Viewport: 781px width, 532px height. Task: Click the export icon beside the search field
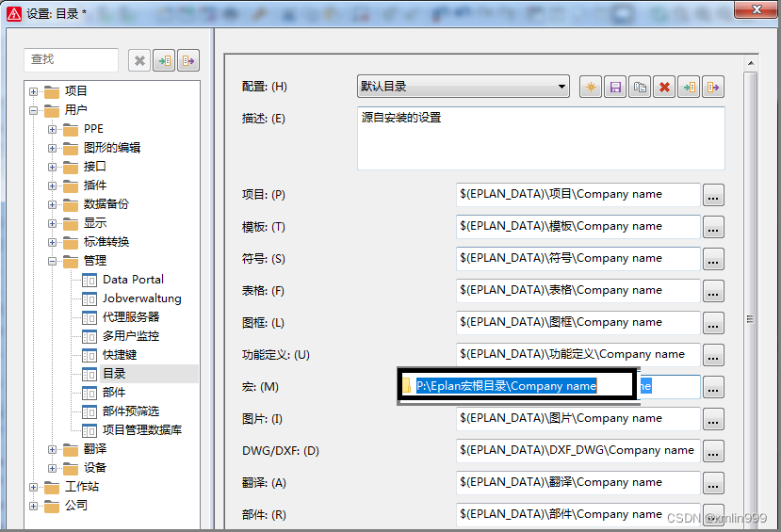(x=188, y=60)
